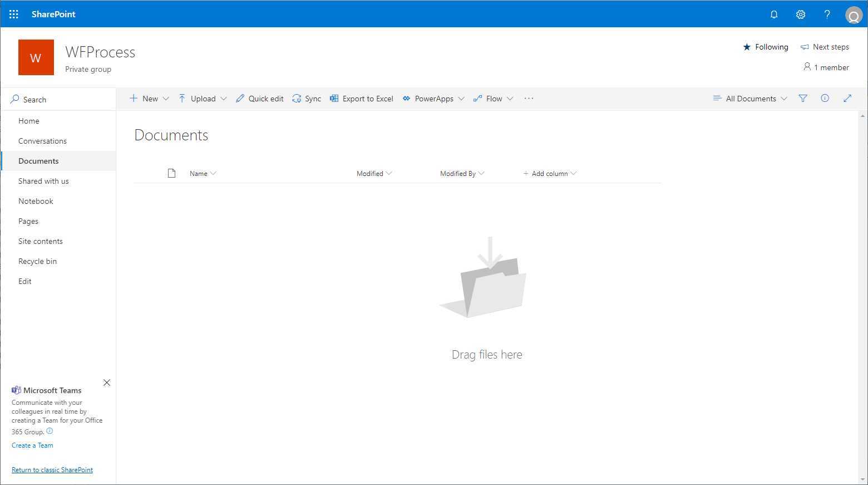Click the file type column icon

tap(171, 173)
